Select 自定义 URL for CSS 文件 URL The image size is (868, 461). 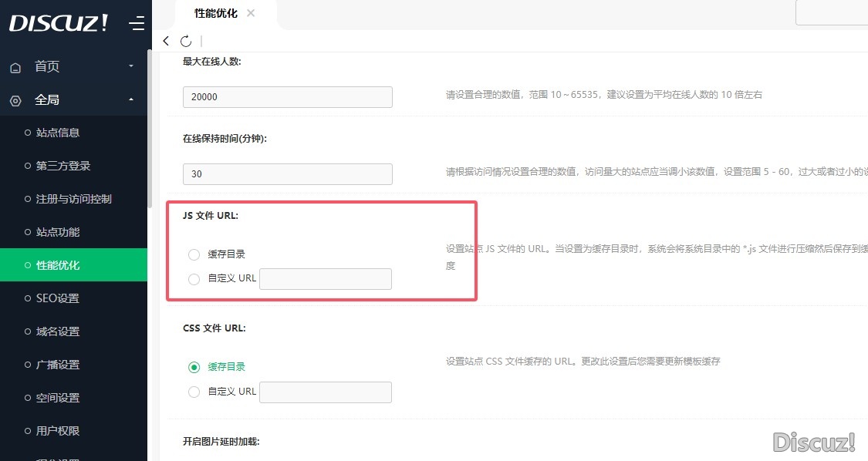tap(194, 392)
